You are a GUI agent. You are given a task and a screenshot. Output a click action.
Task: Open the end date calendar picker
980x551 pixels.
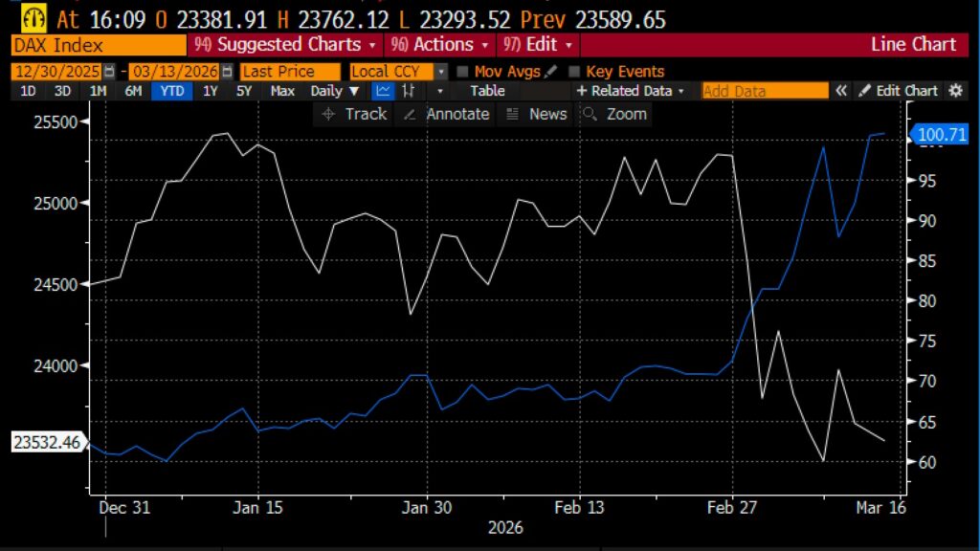pos(227,72)
